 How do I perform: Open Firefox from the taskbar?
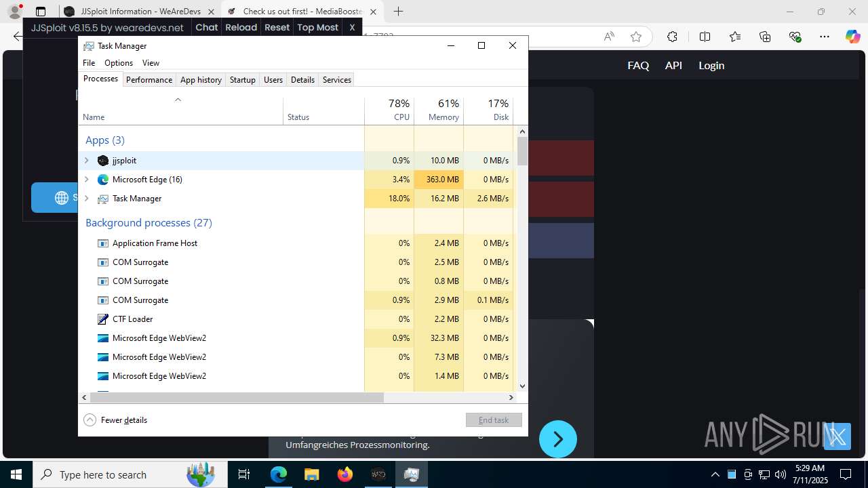[345, 474]
